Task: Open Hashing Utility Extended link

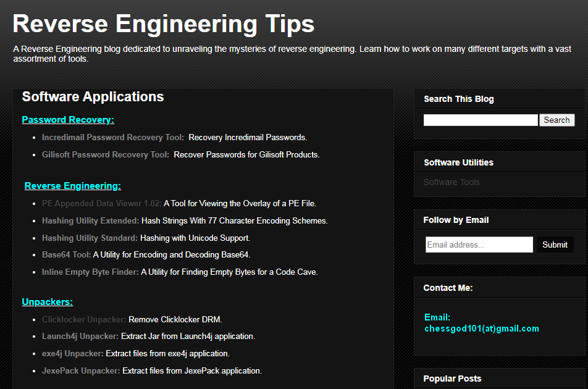Action: 90,220
